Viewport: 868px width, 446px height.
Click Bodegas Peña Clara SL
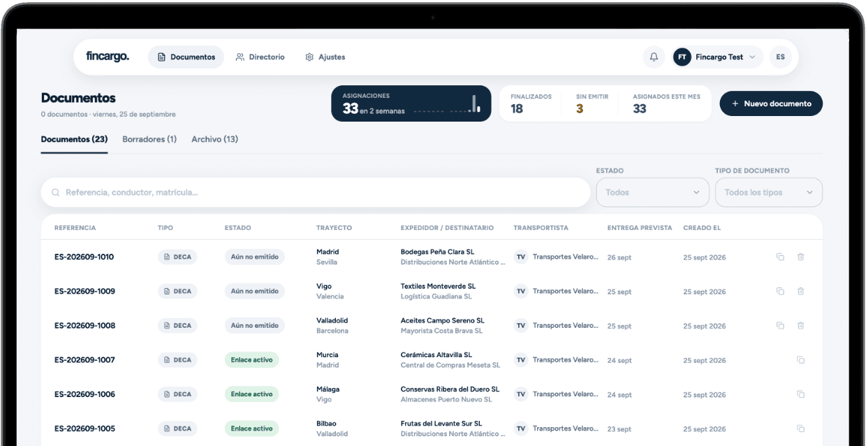click(x=437, y=252)
